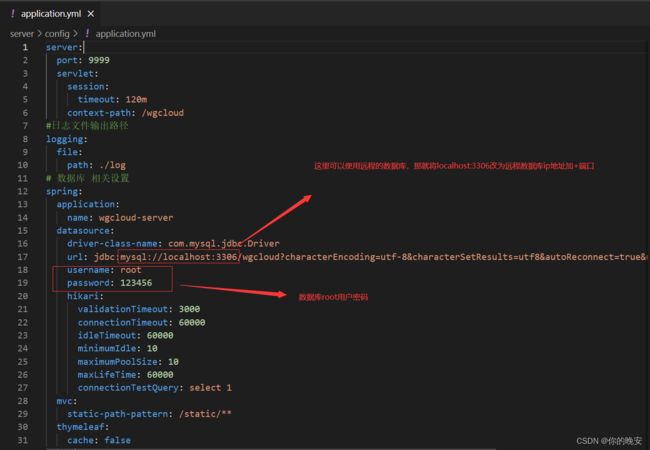
Task: Click the connectionTestQuery value select 1
Action: (x=211, y=388)
